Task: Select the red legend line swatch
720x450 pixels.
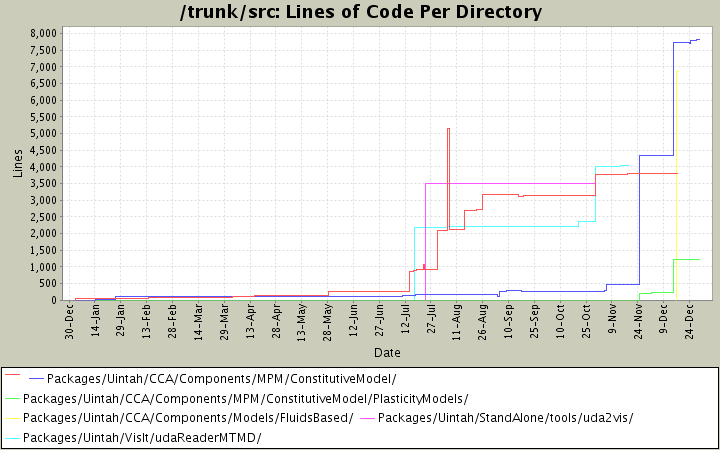Action: (x=12, y=375)
